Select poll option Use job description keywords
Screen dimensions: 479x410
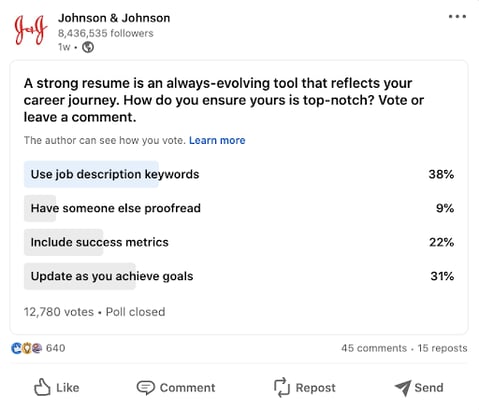click(239, 174)
